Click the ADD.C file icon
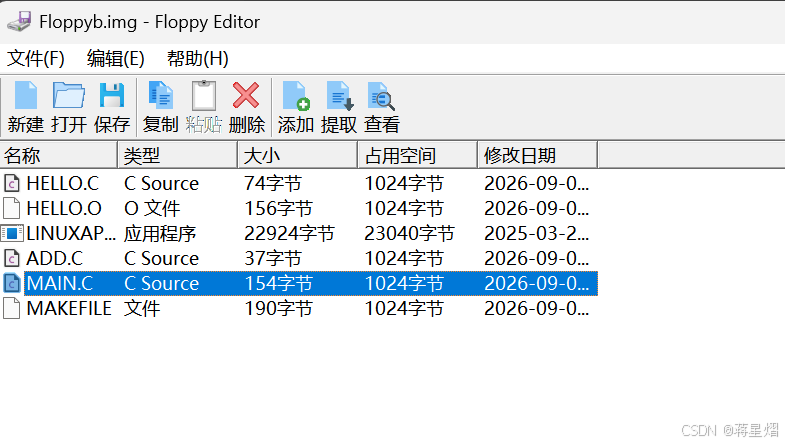 coord(12,258)
